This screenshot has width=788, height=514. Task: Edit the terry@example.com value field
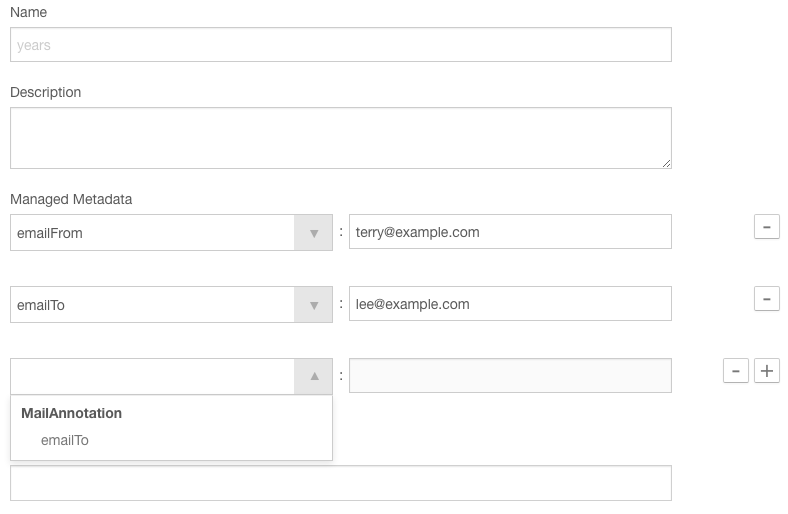[510, 232]
